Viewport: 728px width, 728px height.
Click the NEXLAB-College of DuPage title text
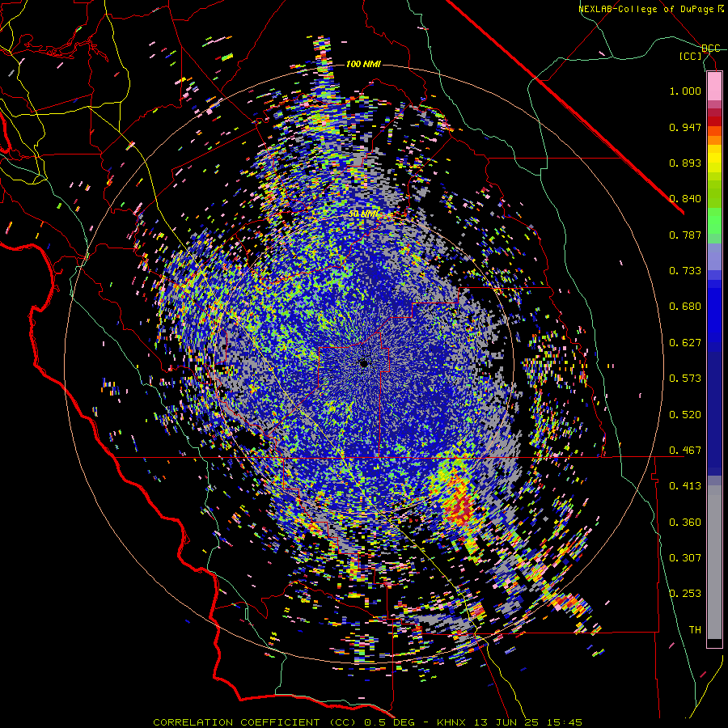click(651, 9)
